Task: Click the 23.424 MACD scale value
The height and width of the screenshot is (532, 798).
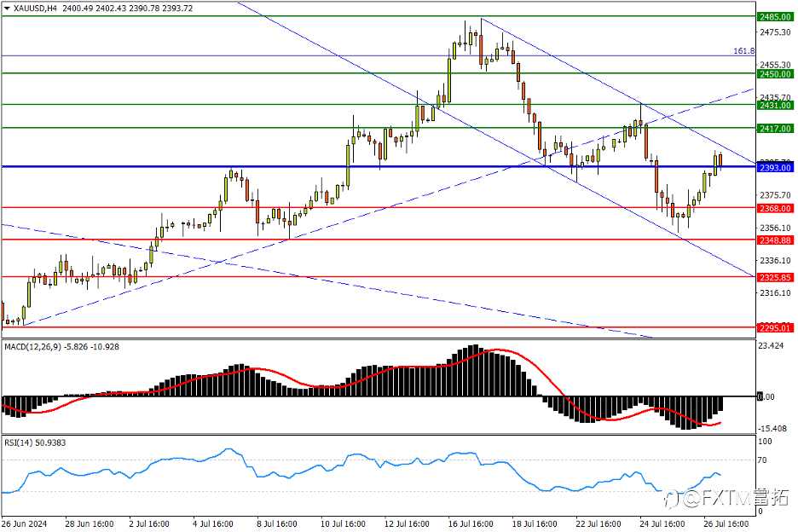Action: tap(771, 345)
